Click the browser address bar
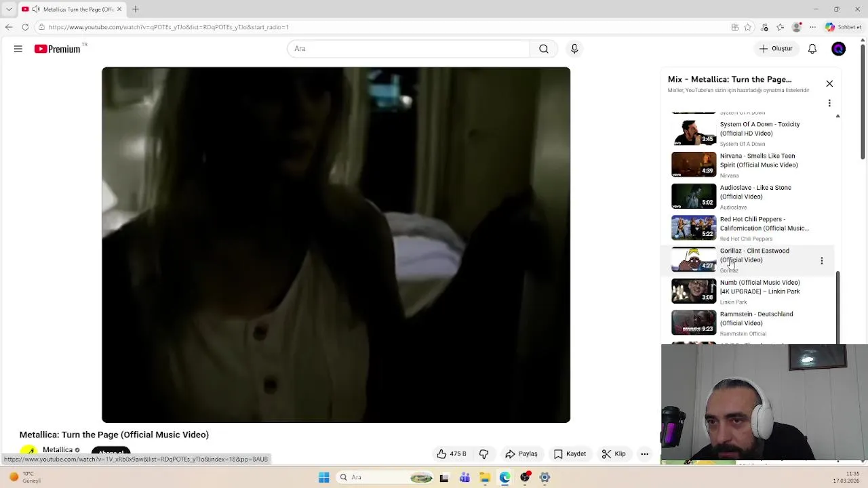The height and width of the screenshot is (488, 868). coord(380,27)
